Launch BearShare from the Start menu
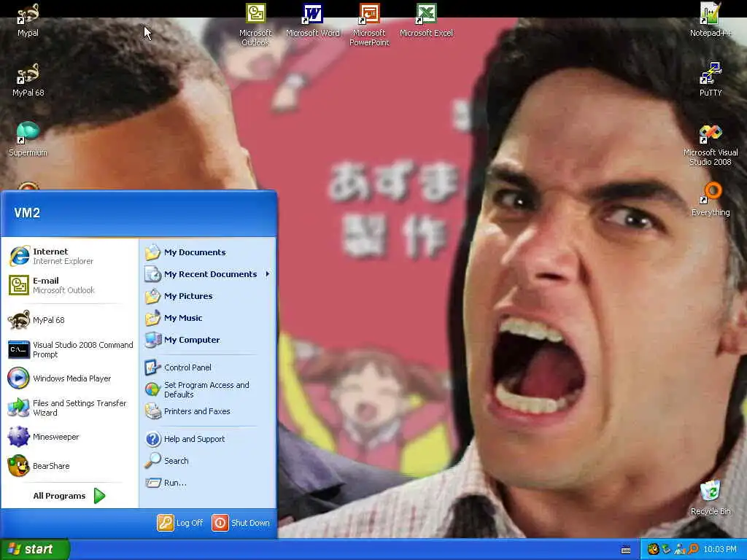The width and height of the screenshot is (747, 560). point(70,466)
